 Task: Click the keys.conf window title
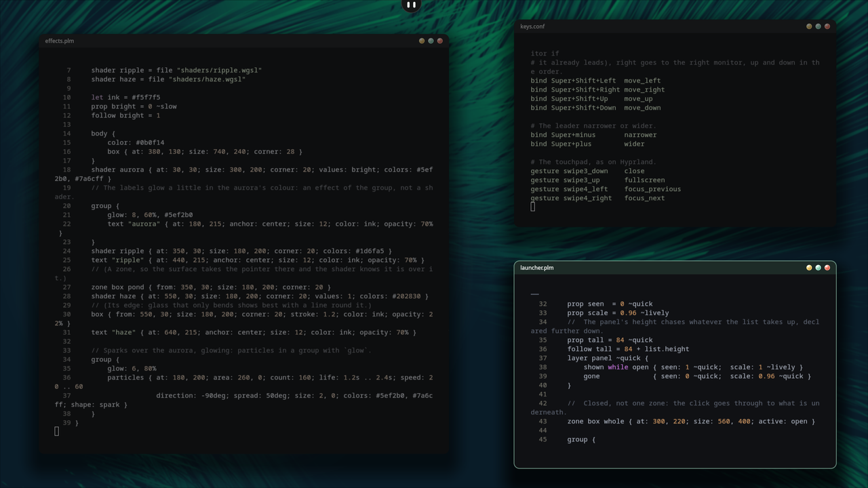point(532,26)
